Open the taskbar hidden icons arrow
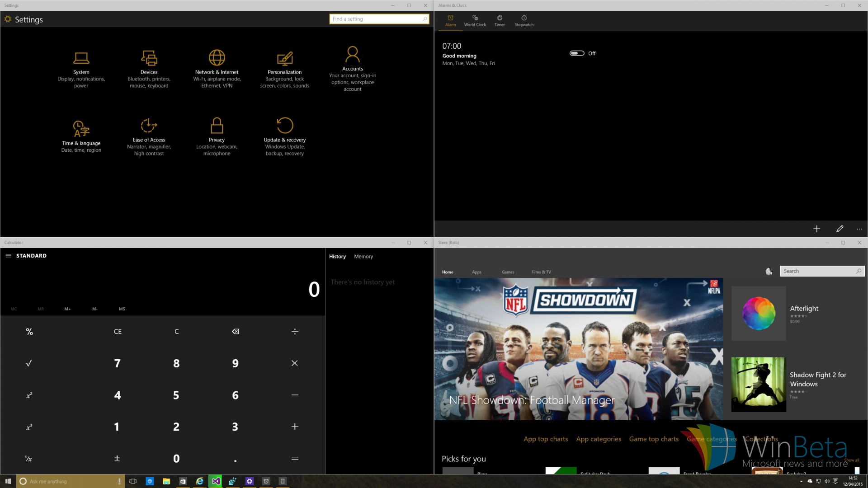Viewport: 868px width, 488px height. pos(801,481)
